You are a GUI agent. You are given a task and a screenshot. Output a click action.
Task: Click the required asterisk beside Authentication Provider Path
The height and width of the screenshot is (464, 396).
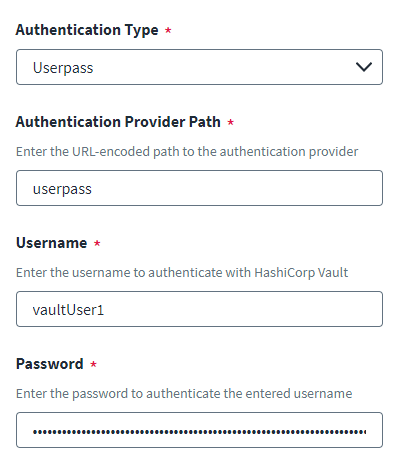(x=230, y=122)
